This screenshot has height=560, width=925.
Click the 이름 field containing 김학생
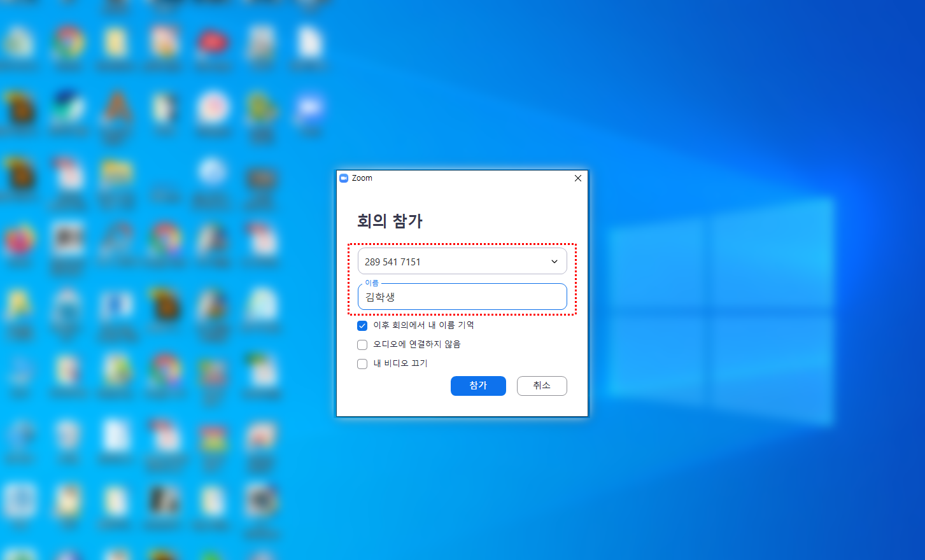462,297
